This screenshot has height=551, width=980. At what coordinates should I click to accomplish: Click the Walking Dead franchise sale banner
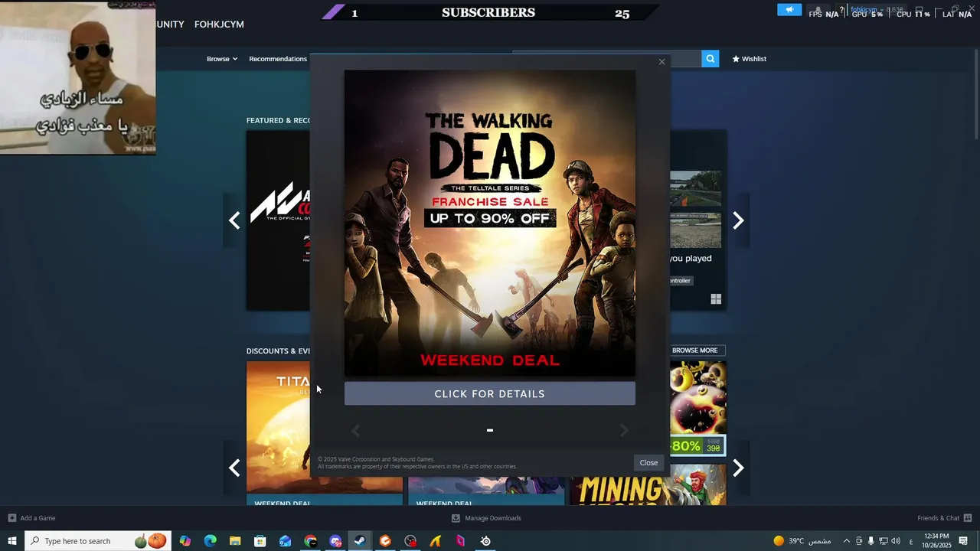coord(490,223)
